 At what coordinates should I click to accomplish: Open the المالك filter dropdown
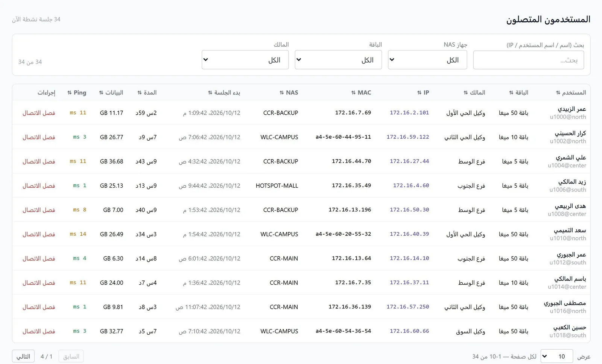pos(245,60)
